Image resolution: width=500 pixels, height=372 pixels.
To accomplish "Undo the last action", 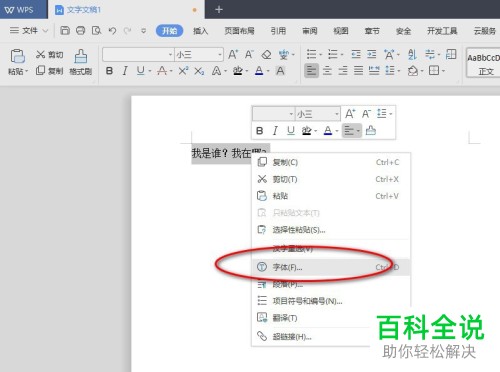I will coord(112,31).
